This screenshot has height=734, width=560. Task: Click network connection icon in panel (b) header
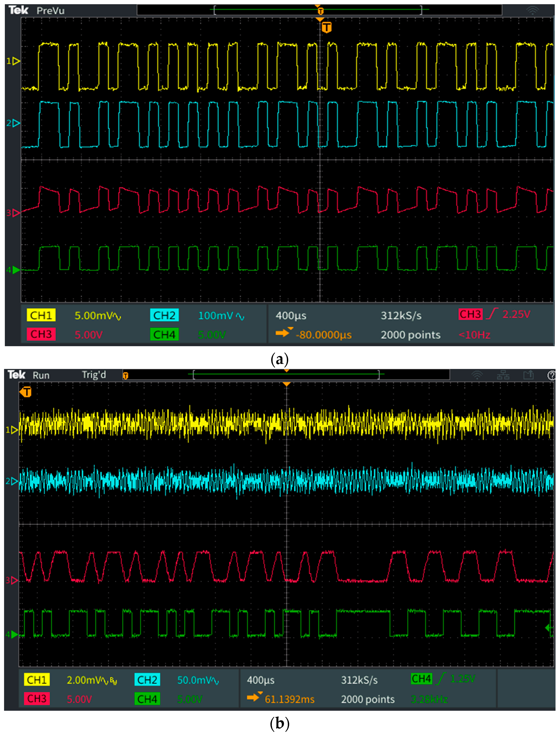tap(503, 375)
